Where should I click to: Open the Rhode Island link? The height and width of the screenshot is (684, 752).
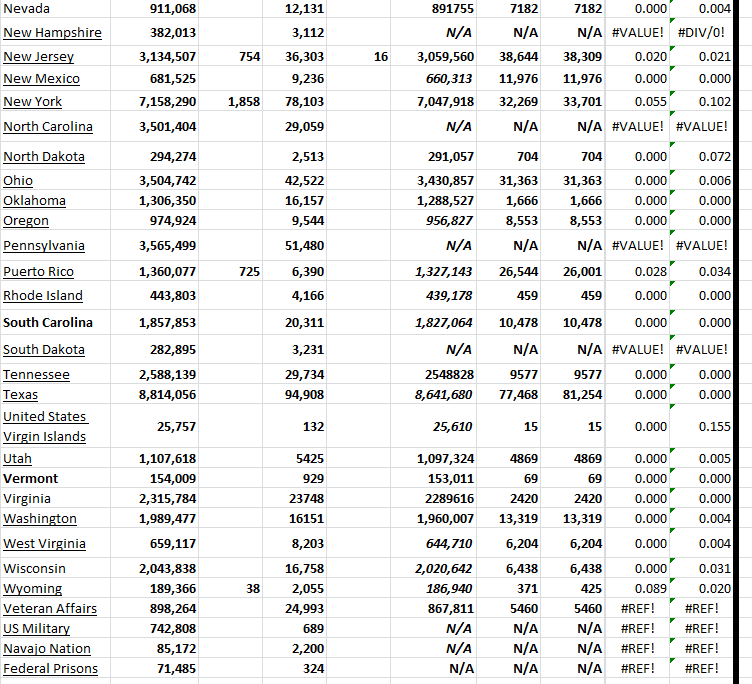coord(43,296)
